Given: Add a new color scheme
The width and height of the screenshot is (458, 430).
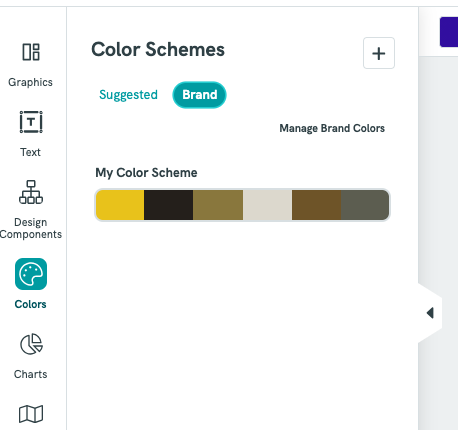Looking at the screenshot, I should click(x=379, y=53).
